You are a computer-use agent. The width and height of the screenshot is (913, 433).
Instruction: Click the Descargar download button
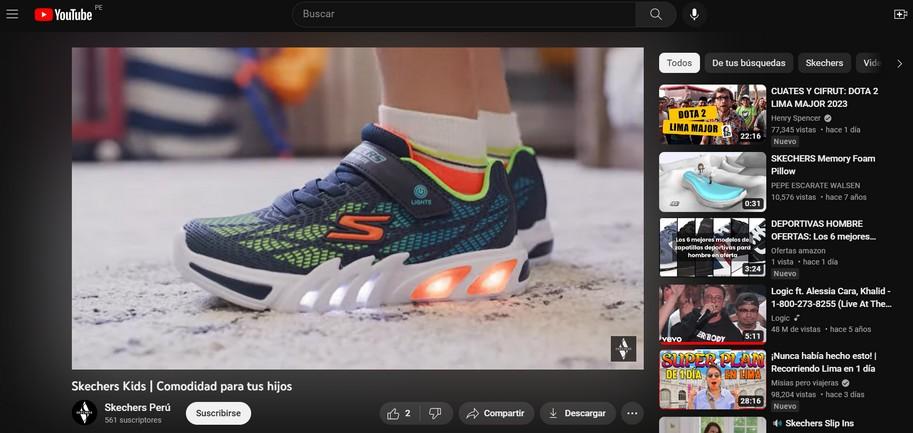click(x=578, y=413)
